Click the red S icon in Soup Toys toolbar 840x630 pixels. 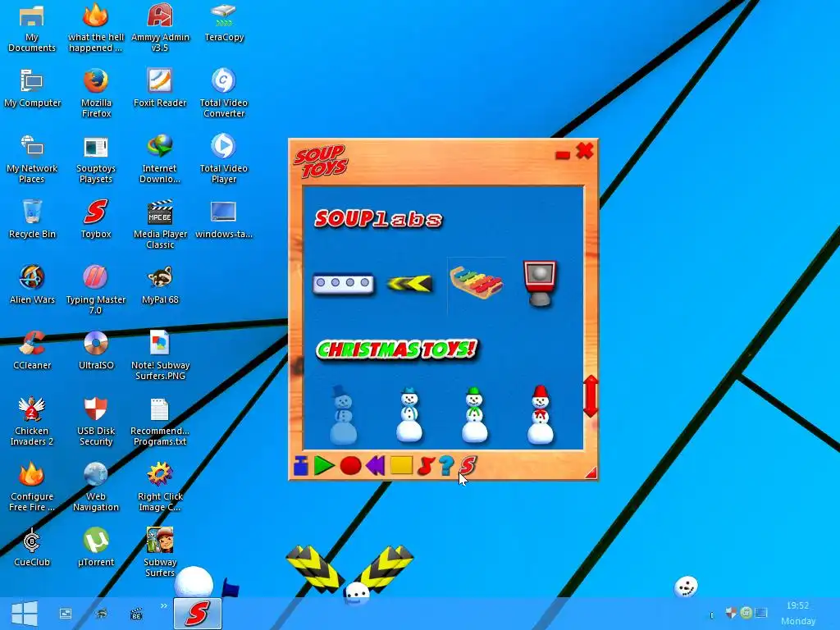pyautogui.click(x=468, y=466)
